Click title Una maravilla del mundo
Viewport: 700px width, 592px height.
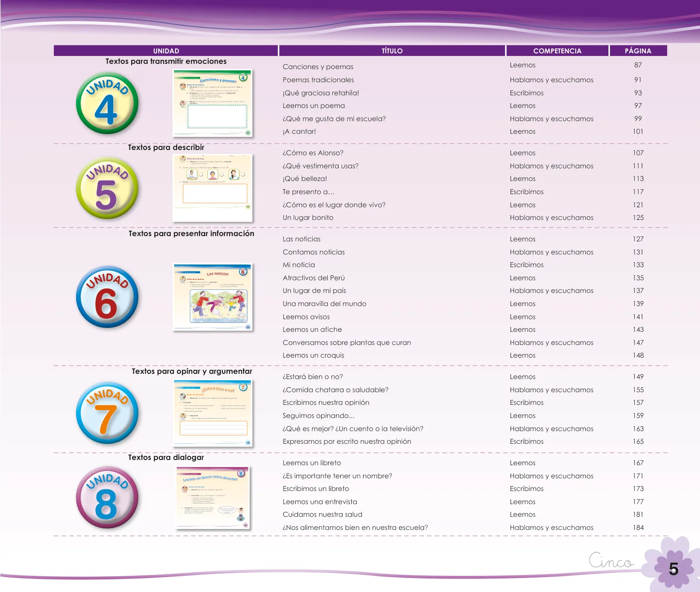325,304
